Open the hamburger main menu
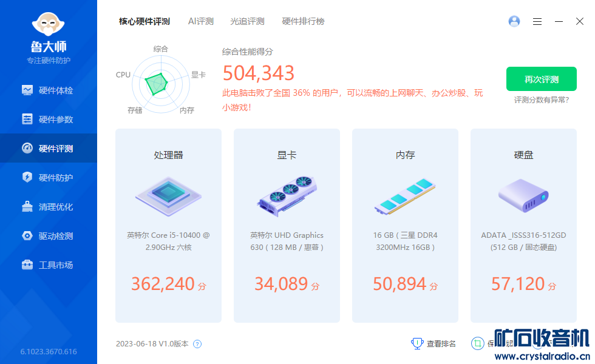Screen dimensions: 595x364 tap(537, 22)
